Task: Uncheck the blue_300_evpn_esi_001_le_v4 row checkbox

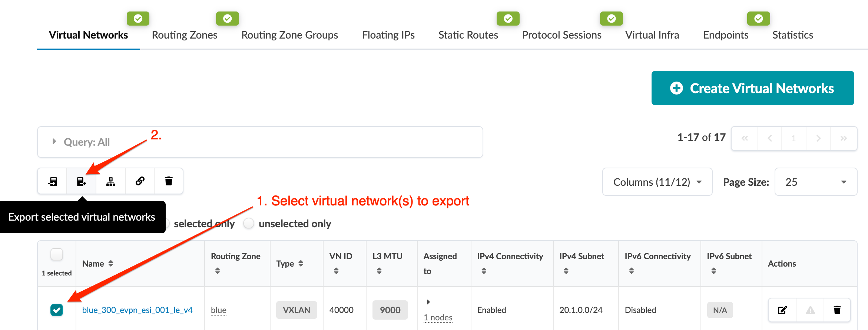Action: pos(57,310)
